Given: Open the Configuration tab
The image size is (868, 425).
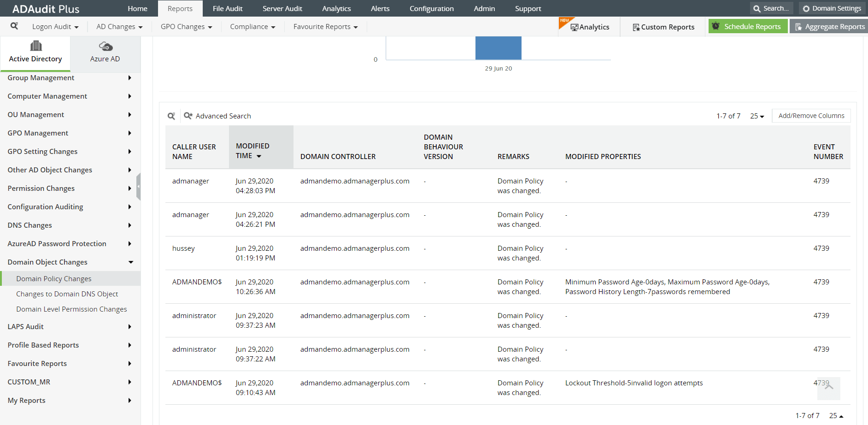Looking at the screenshot, I should tap(432, 9).
